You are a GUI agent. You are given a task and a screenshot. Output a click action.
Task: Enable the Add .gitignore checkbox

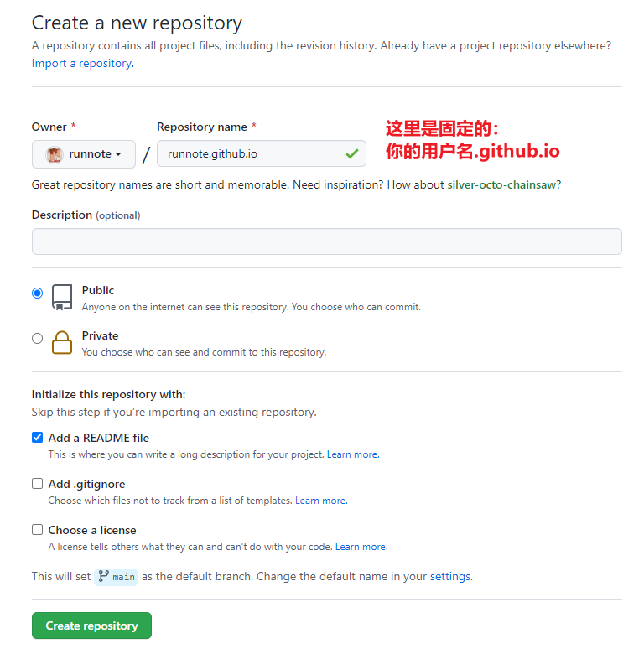[x=37, y=484]
